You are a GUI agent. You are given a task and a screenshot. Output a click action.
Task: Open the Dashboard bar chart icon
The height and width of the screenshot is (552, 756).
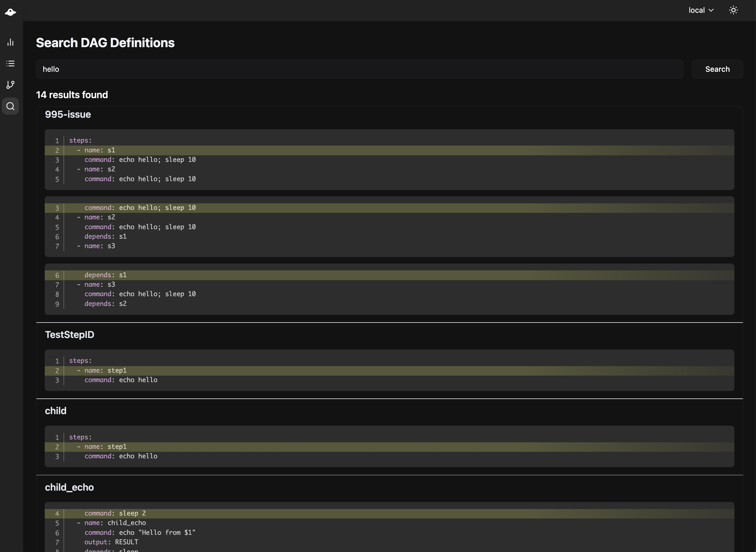10,42
